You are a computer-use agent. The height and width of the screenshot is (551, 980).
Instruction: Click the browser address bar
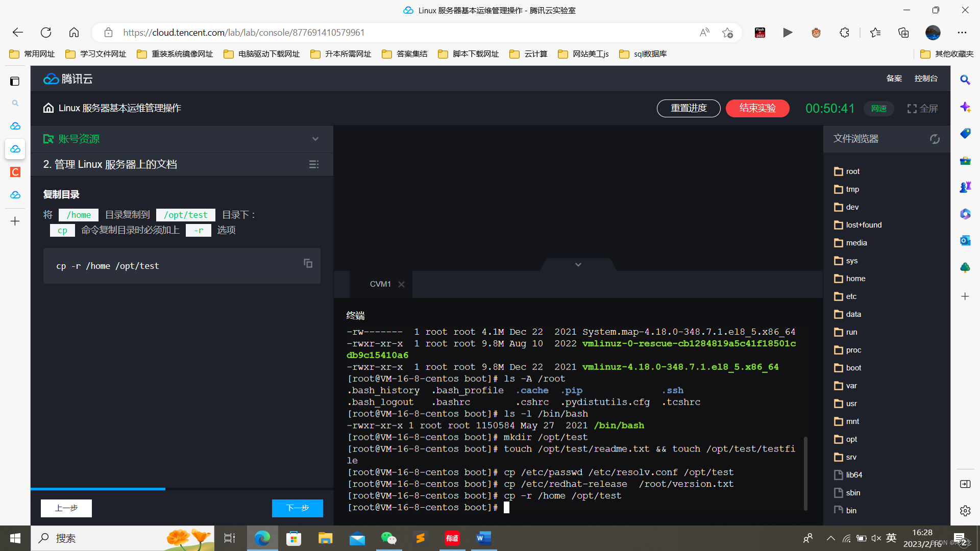pyautogui.click(x=357, y=32)
